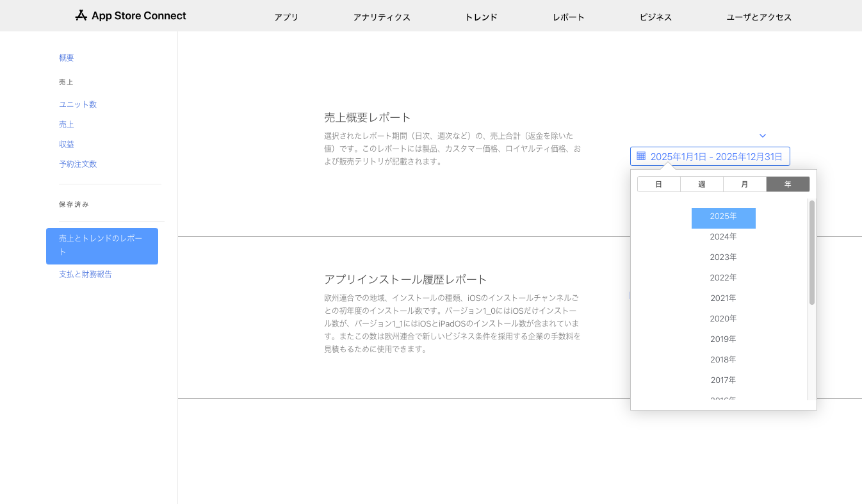Switch date granularity to 日

658,184
